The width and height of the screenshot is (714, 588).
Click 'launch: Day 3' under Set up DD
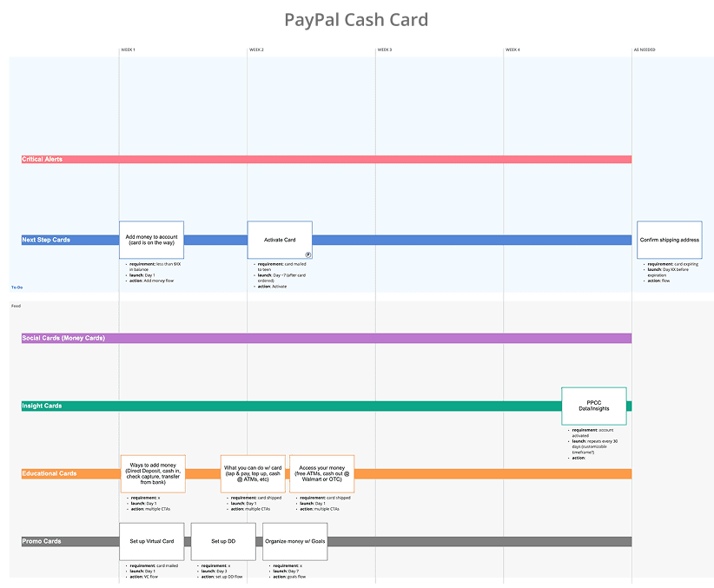point(214,571)
